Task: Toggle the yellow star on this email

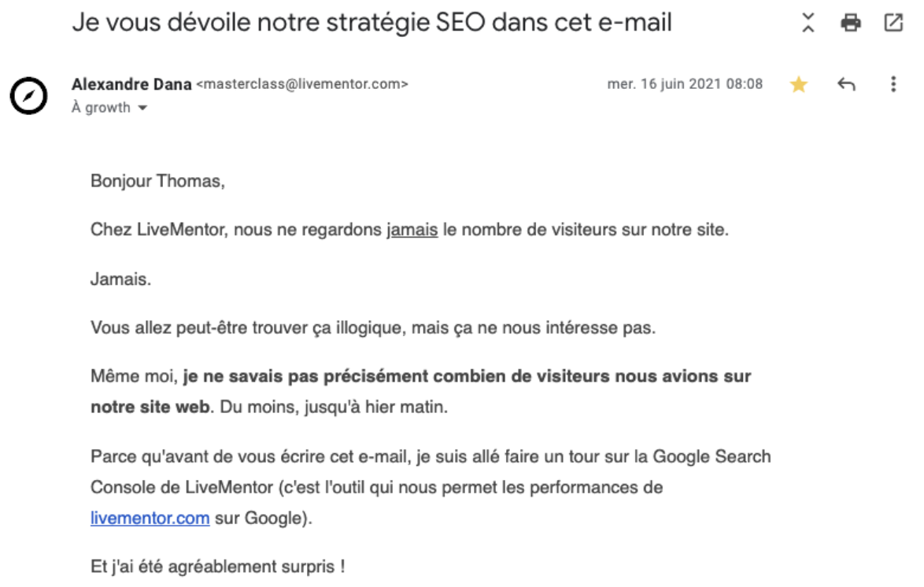Action: tap(799, 84)
